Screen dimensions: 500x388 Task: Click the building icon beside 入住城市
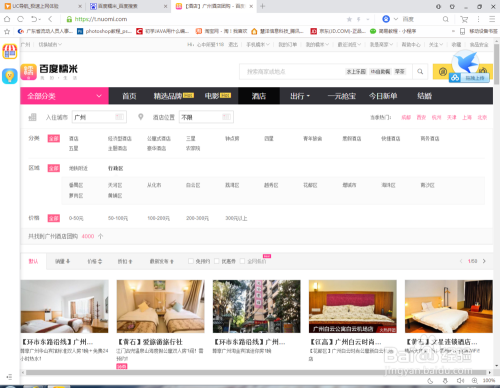tap(32, 117)
